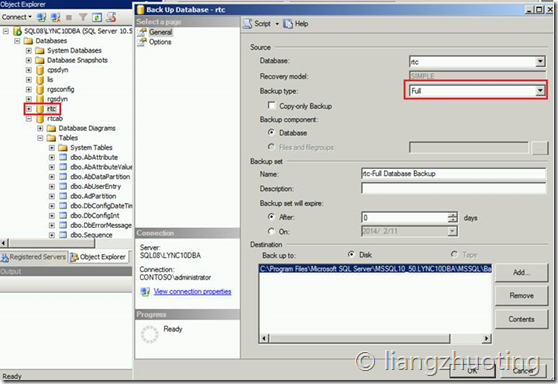Click the dbo.AbAttribute table icon
This screenshot has height=384, width=558.
63,157
